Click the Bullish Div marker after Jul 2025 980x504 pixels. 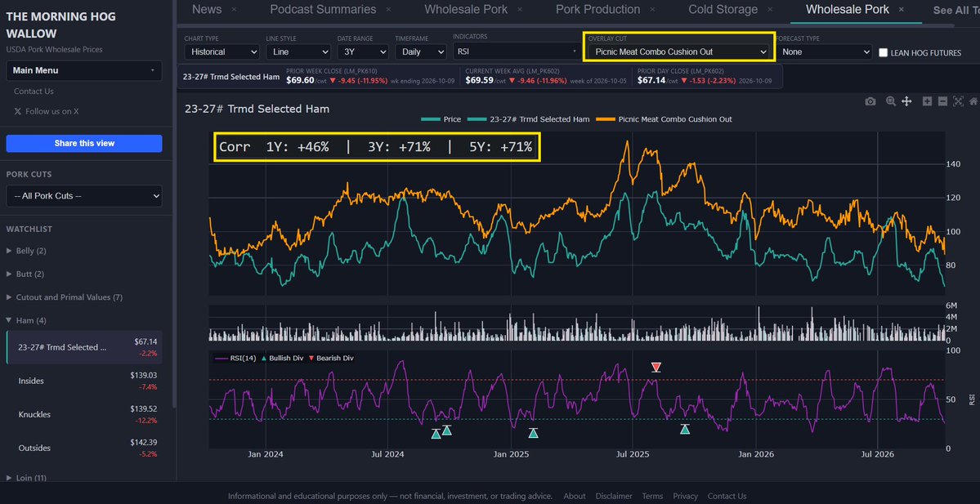[x=685, y=429]
